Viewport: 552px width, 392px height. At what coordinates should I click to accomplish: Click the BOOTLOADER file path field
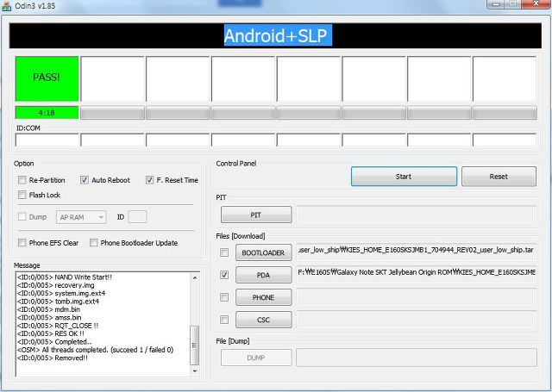point(417,252)
